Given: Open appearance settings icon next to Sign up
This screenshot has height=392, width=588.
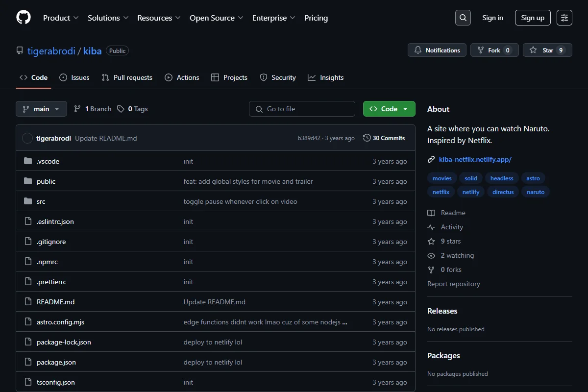Looking at the screenshot, I should click(x=564, y=18).
